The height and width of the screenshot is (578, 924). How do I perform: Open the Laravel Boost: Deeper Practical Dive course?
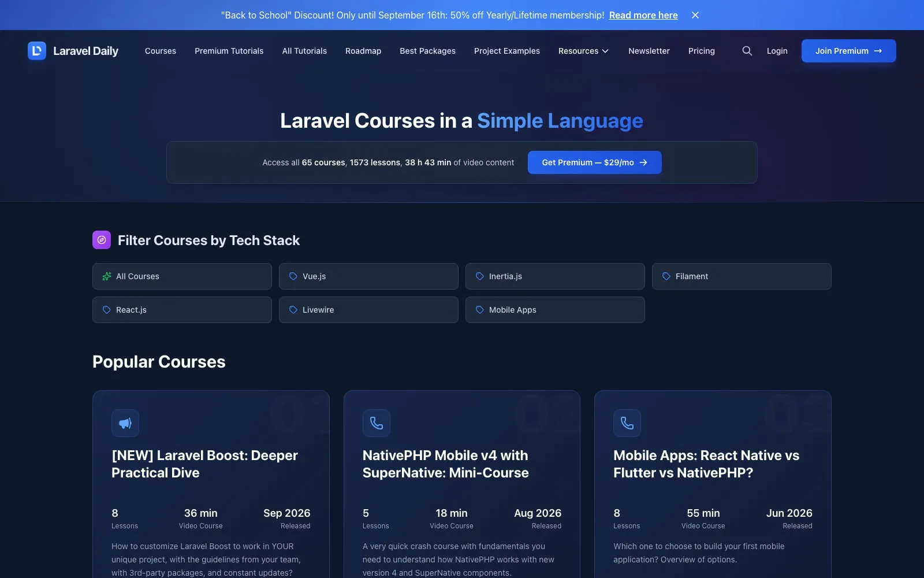pyautogui.click(x=205, y=464)
